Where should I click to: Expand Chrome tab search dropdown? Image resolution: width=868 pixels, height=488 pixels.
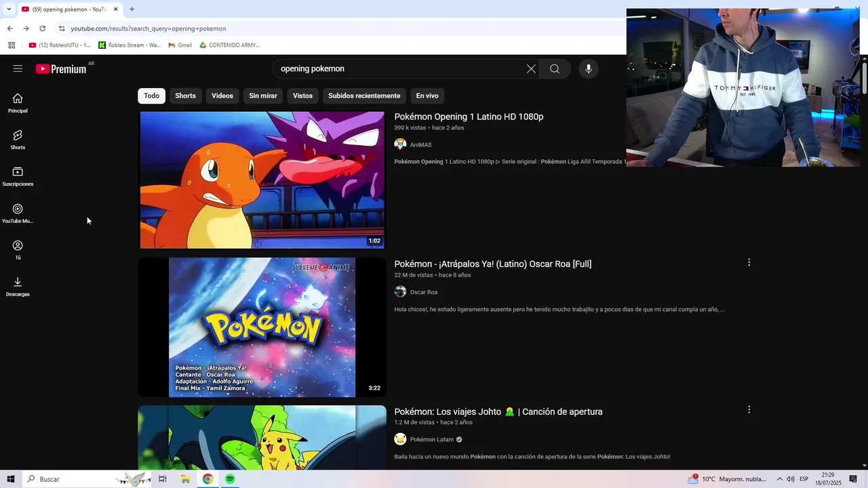tap(8, 9)
